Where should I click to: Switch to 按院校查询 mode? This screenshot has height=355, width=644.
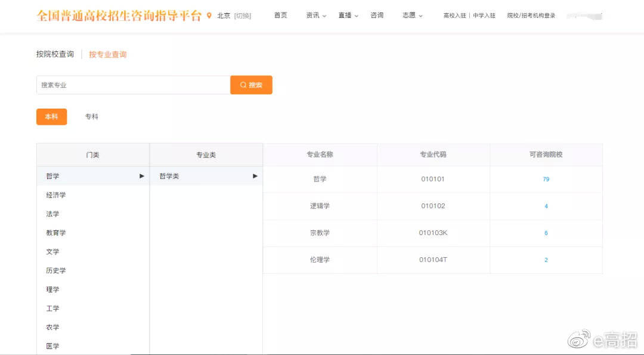[x=55, y=54]
